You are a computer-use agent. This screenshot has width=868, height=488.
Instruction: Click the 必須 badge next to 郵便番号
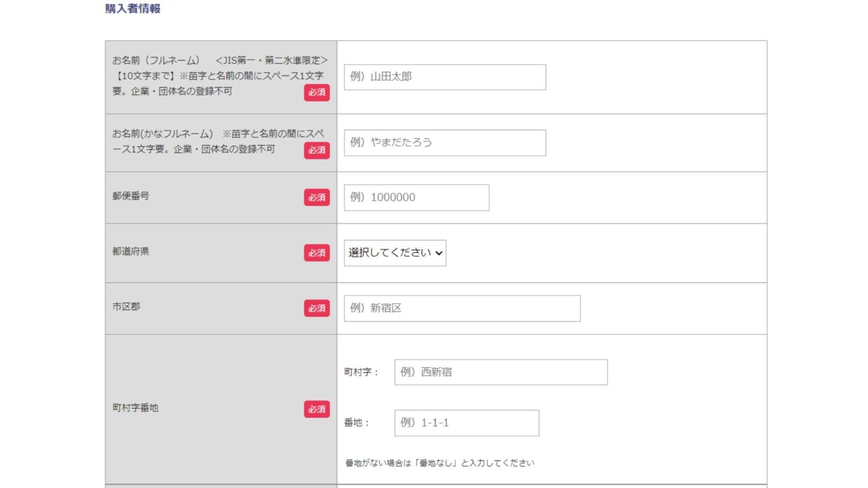pos(316,198)
